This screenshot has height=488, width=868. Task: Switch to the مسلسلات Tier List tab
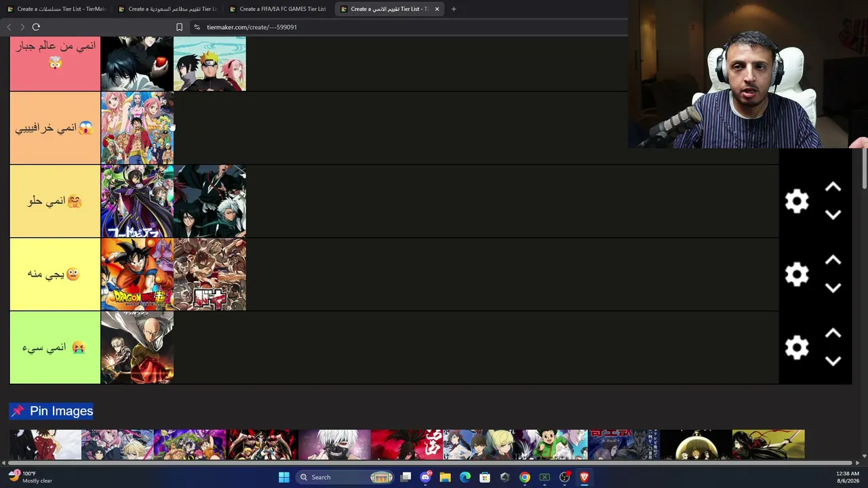[x=56, y=9]
